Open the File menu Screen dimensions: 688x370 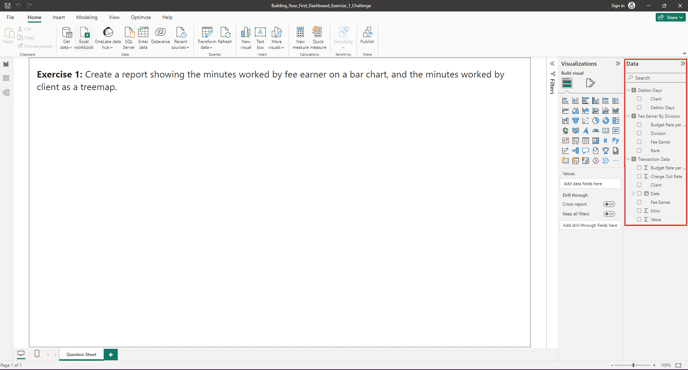(x=11, y=17)
